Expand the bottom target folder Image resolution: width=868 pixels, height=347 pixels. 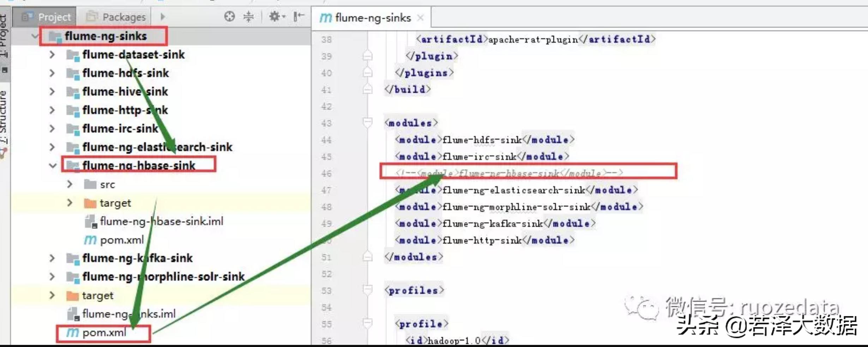pyautogui.click(x=52, y=295)
